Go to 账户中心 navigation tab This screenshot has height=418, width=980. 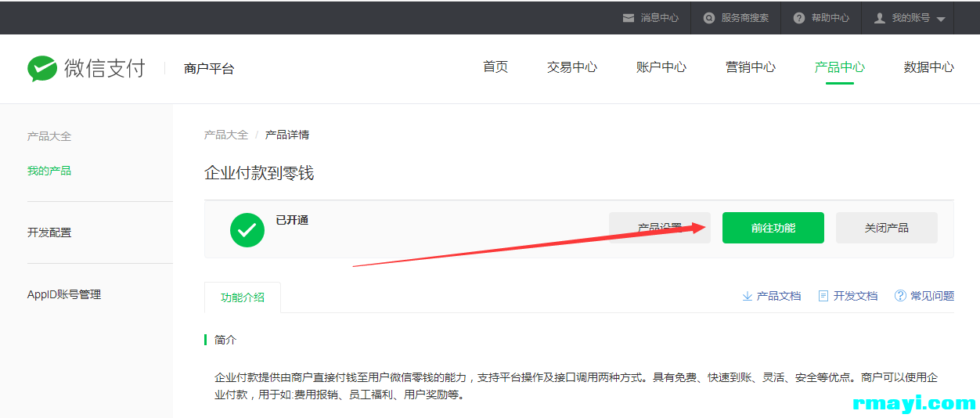click(x=661, y=67)
